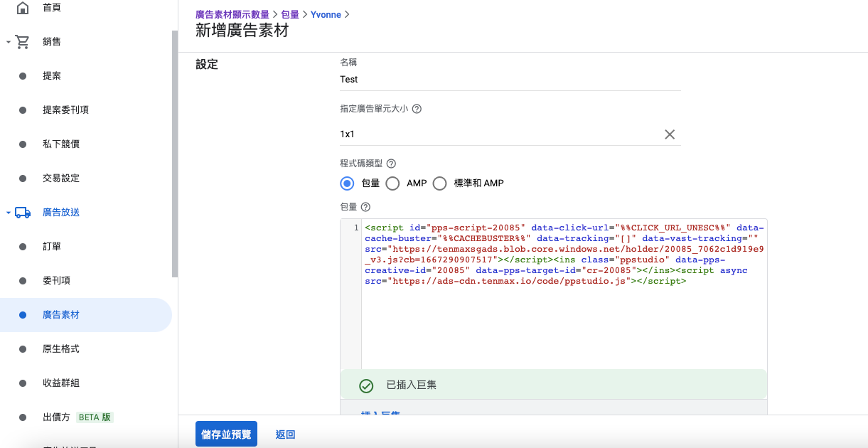The height and width of the screenshot is (448, 868).
Task: Click inside the script code editor
Action: pyautogui.click(x=564, y=294)
